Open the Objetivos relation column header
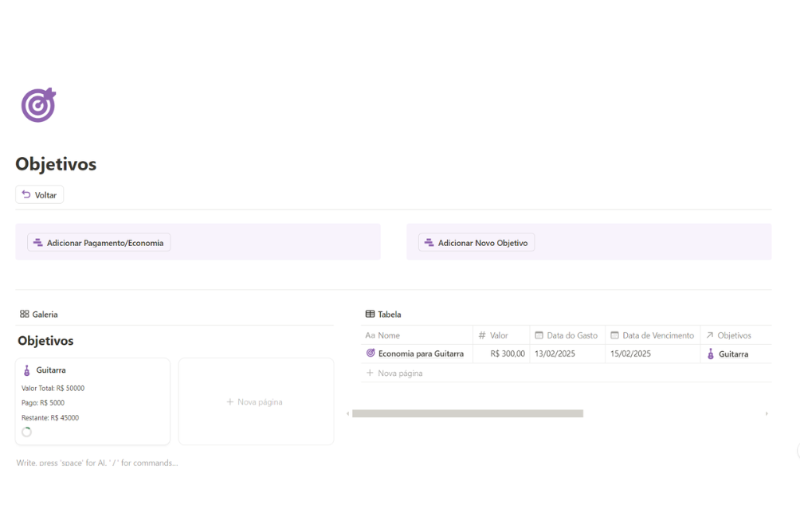This screenshot has width=800, height=532. pos(734,335)
